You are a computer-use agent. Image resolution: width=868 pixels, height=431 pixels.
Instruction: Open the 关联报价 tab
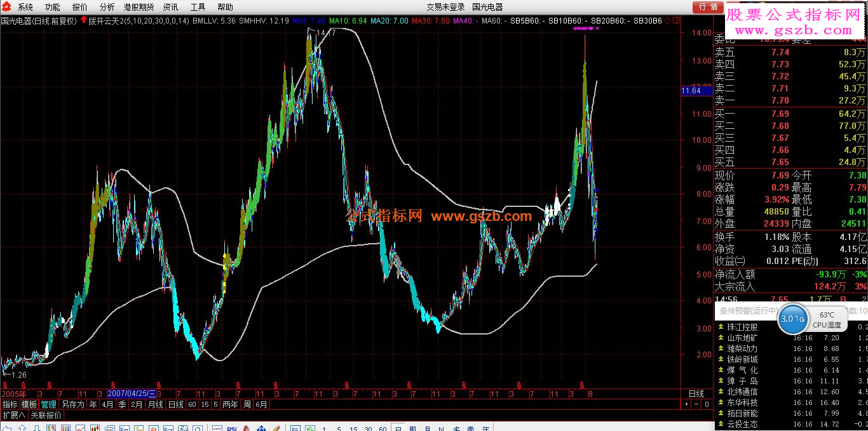[x=46, y=415]
